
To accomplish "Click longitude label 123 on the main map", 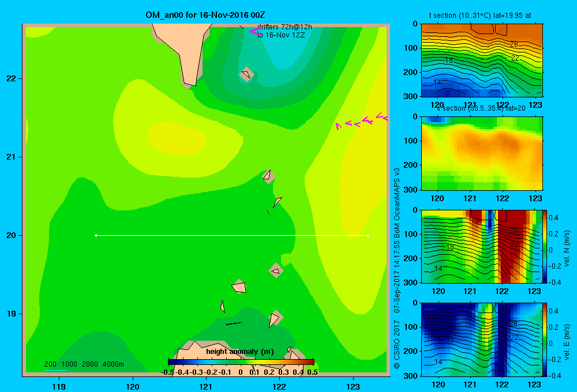I will click(353, 386).
